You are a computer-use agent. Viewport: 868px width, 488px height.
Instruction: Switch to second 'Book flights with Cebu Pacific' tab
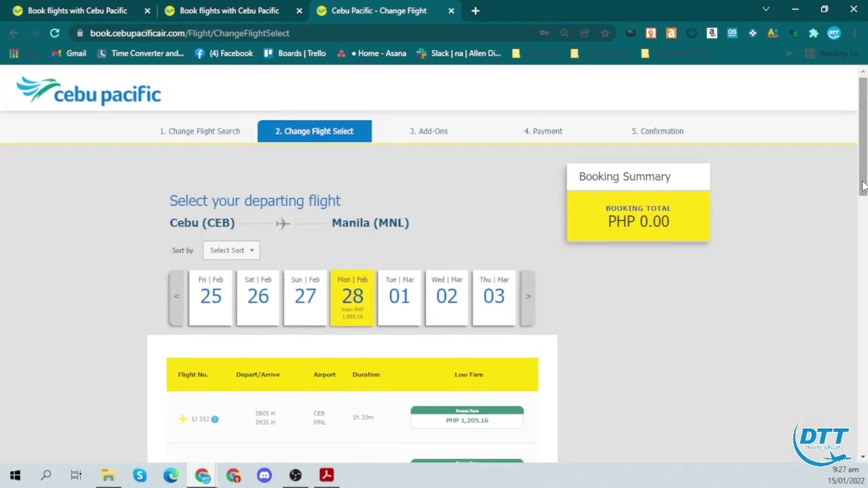coord(229,10)
